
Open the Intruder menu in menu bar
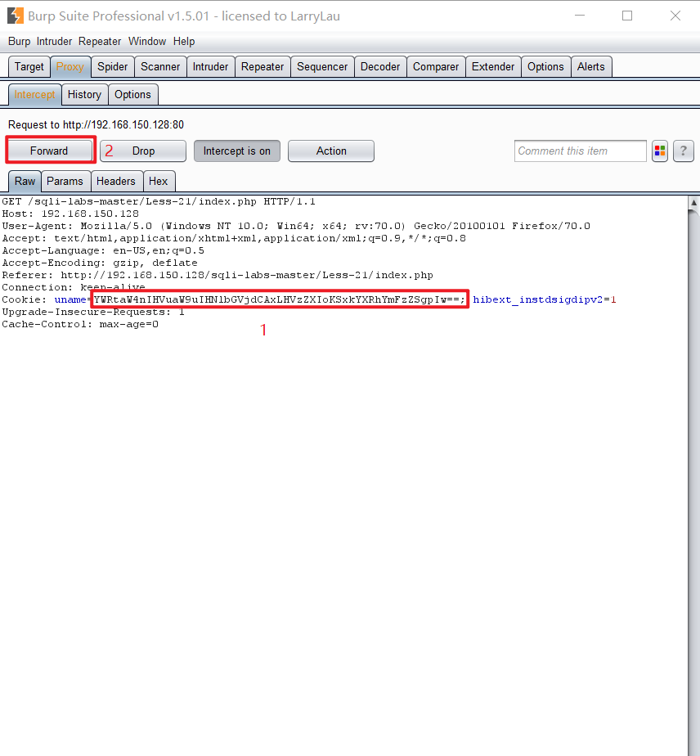coord(54,42)
